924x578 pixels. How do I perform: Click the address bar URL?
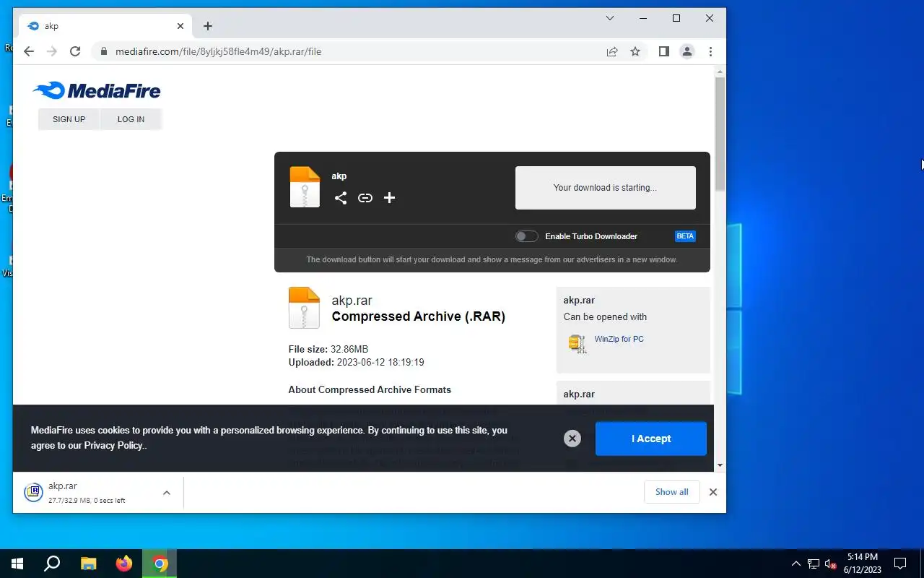tap(218, 51)
